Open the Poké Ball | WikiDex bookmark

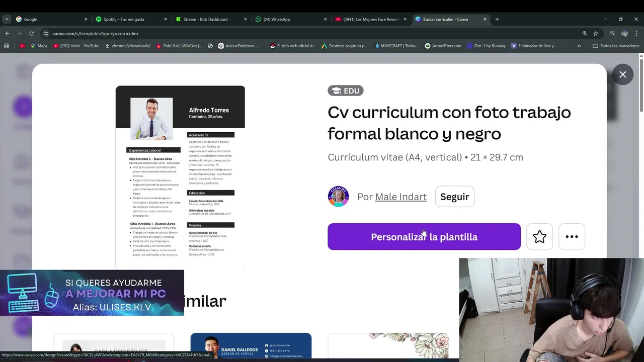(179, 46)
